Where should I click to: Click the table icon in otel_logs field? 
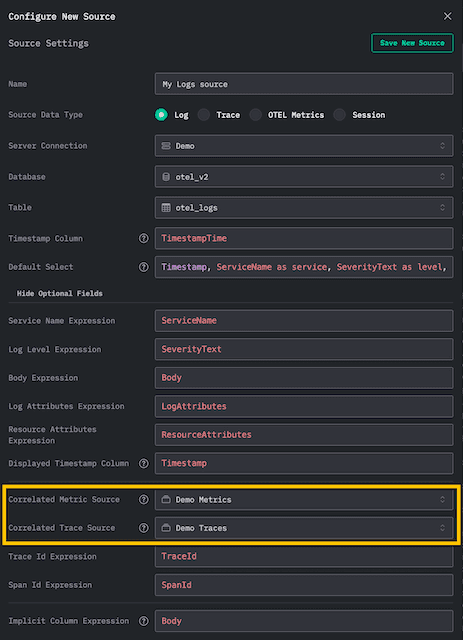click(166, 207)
